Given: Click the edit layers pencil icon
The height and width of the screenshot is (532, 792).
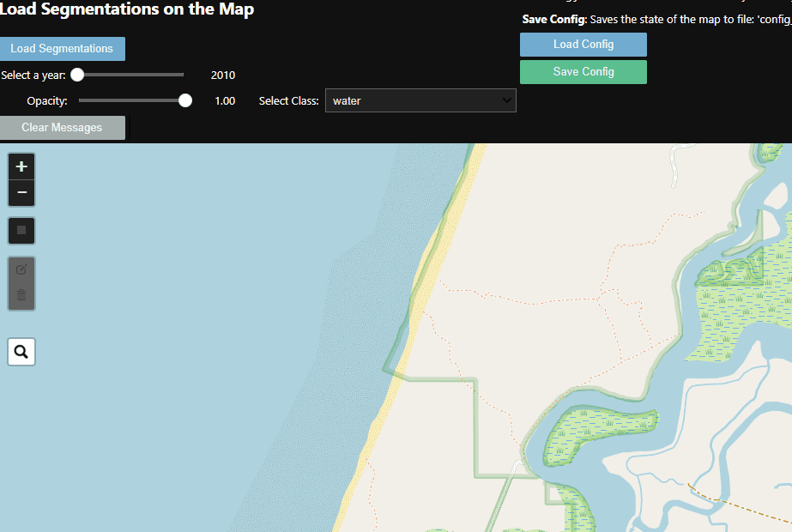Looking at the screenshot, I should pos(21,269).
